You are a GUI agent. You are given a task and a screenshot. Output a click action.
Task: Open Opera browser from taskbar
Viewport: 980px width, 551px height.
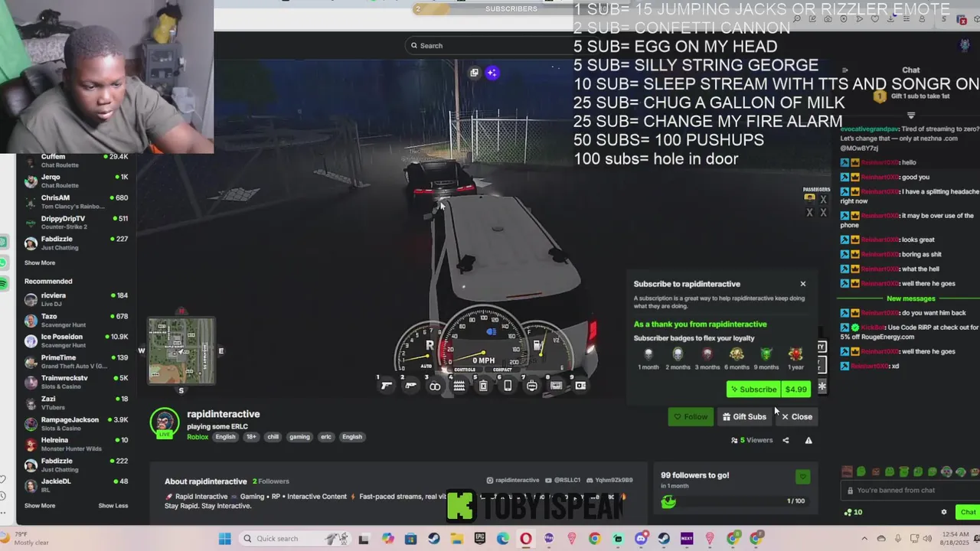coord(526,539)
